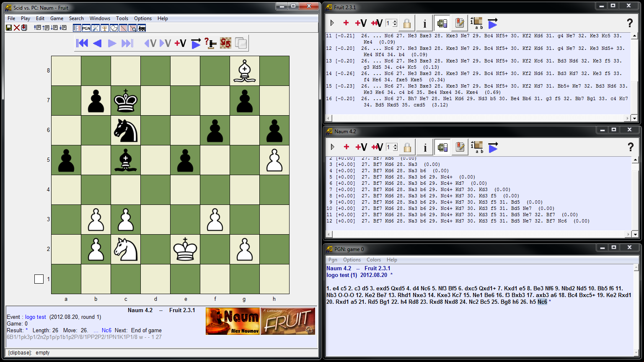The image size is (644, 362).
Task: Open the Edit menu
Action: 40,18
